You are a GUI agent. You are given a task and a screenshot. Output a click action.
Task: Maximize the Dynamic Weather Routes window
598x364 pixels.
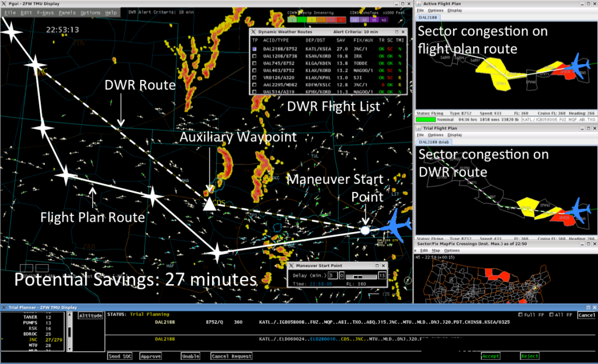coord(397,32)
